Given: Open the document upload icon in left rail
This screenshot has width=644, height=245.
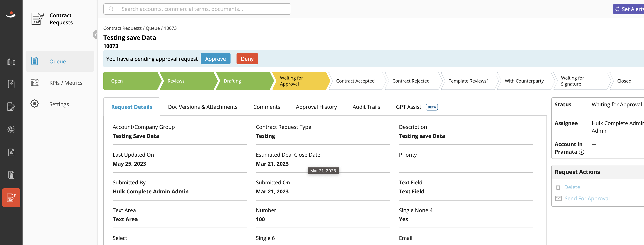Looking at the screenshot, I should tap(11, 84).
